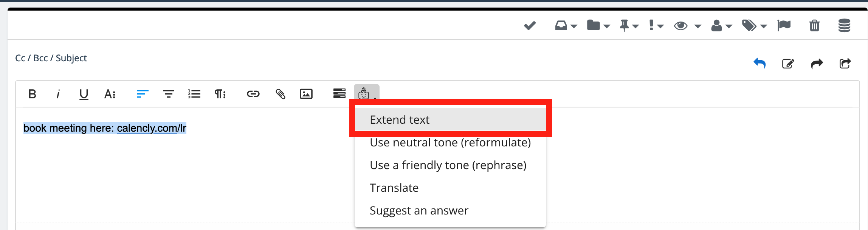Choose Translate from the AI menu
This screenshot has width=868, height=230.
(394, 188)
